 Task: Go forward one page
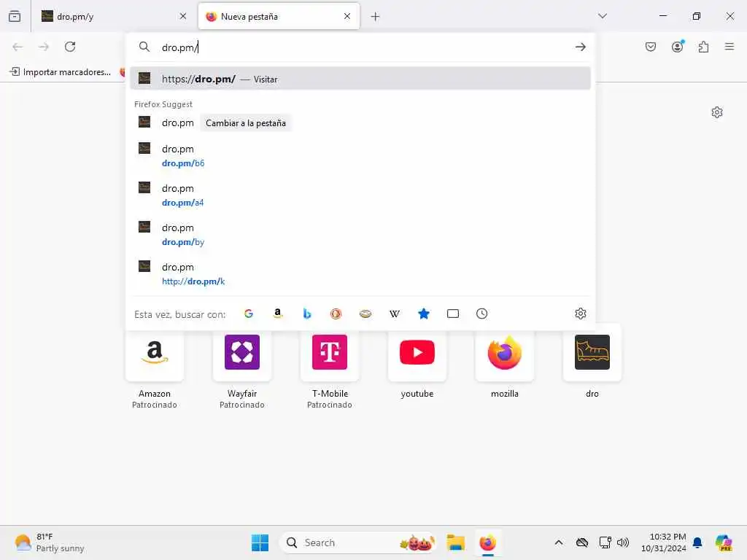[44, 47]
